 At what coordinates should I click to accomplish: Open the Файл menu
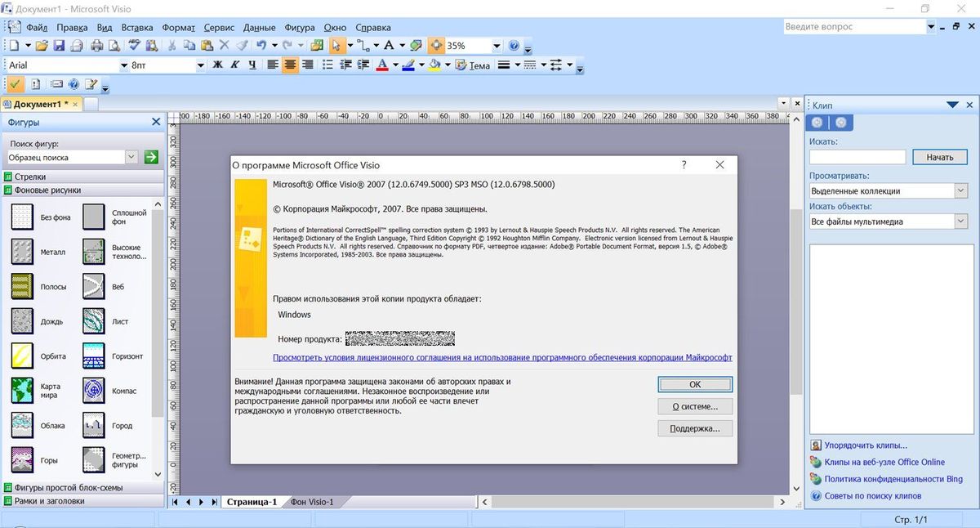point(37,27)
